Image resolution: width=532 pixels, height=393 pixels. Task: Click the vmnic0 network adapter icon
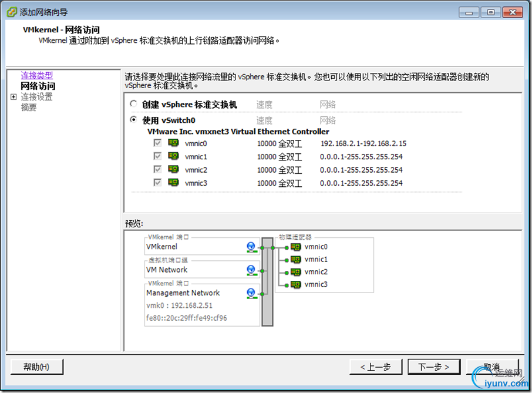[x=173, y=143]
